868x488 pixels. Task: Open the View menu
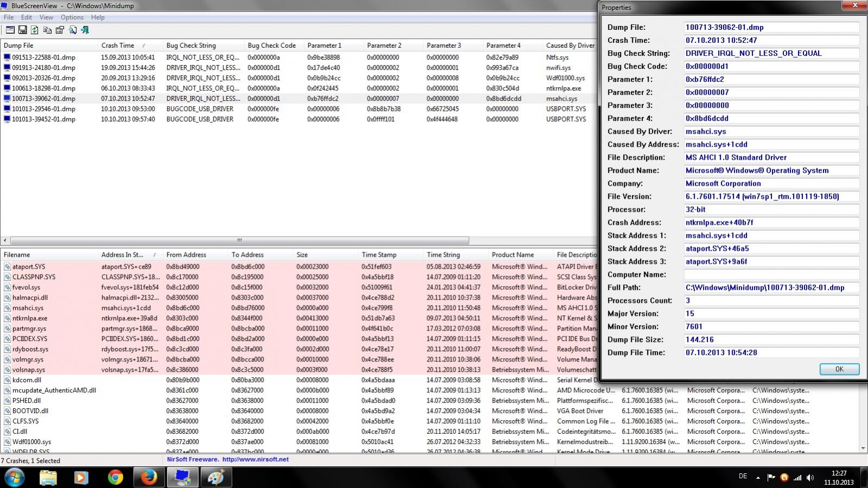point(46,17)
